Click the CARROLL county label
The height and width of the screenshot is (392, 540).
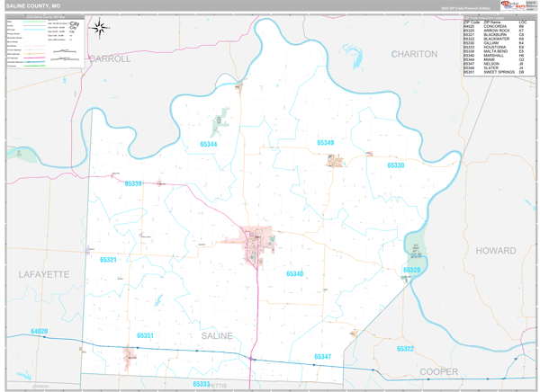coord(112,58)
